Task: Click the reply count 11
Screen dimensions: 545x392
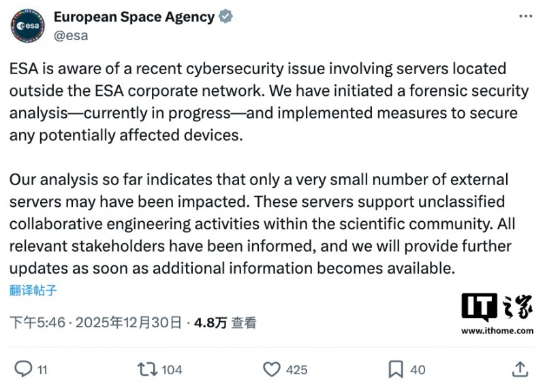Action: [x=42, y=370]
